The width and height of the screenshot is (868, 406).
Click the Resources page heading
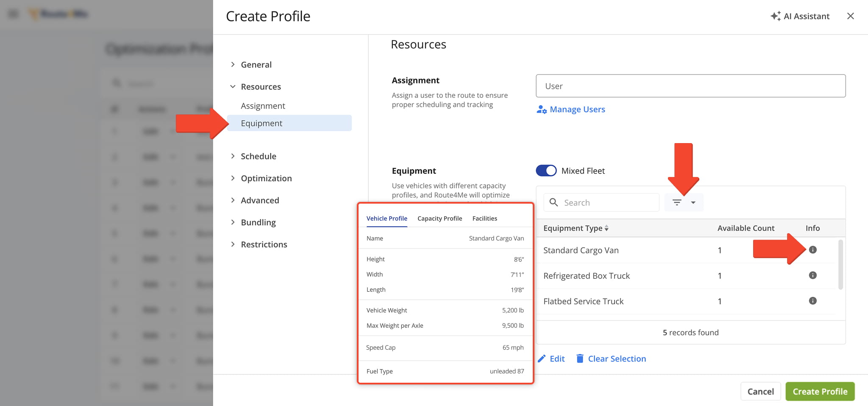click(418, 44)
